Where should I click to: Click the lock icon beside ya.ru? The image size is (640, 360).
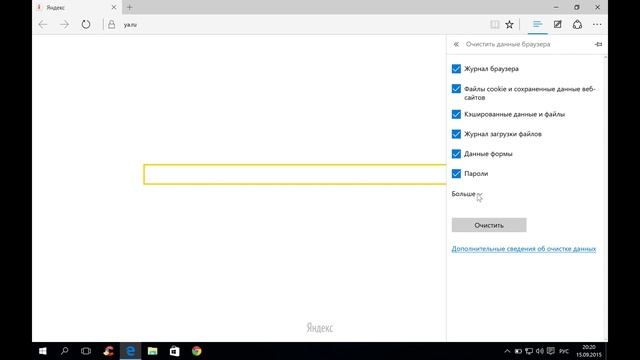point(111,24)
